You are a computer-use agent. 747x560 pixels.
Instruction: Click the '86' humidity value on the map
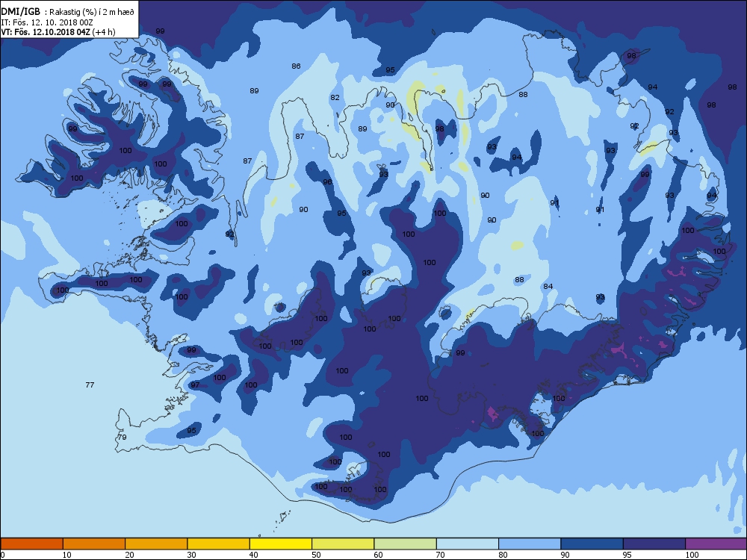296,66
